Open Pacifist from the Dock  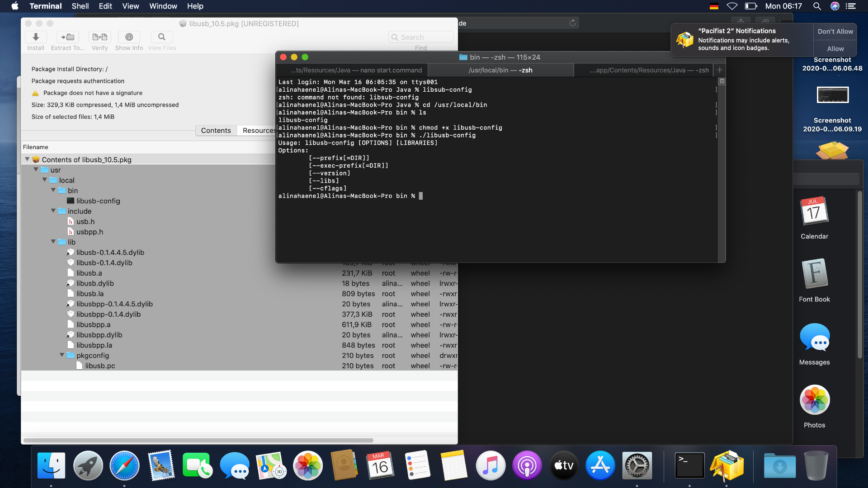tap(726, 465)
